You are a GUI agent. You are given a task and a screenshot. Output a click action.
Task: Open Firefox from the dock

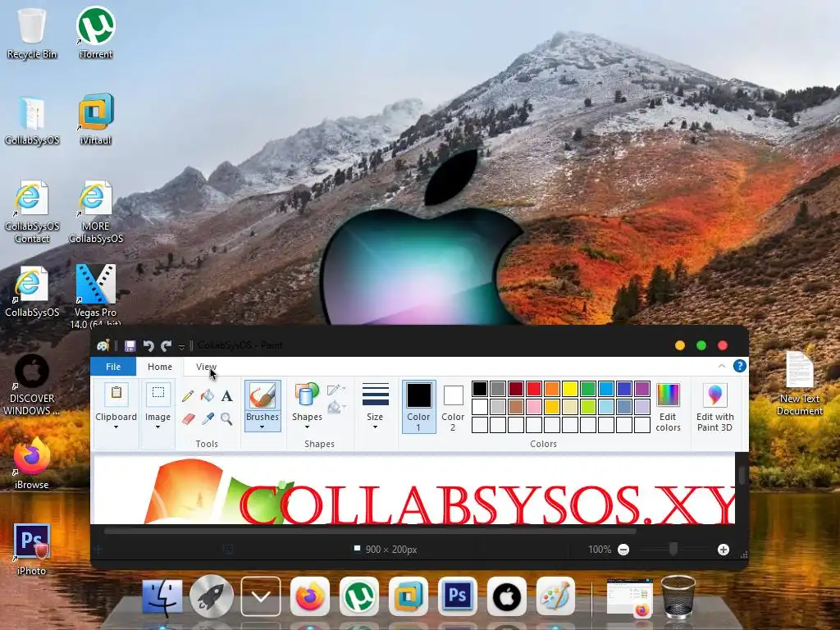click(x=309, y=597)
